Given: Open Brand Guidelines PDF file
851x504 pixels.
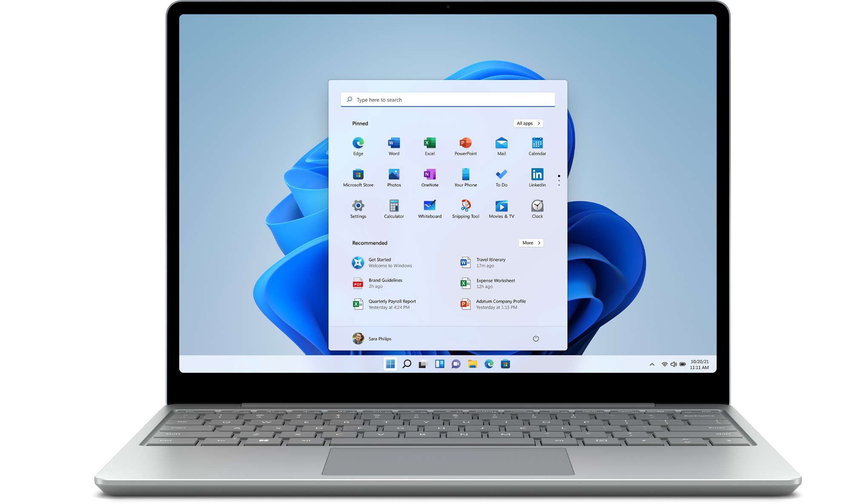Looking at the screenshot, I should (384, 282).
